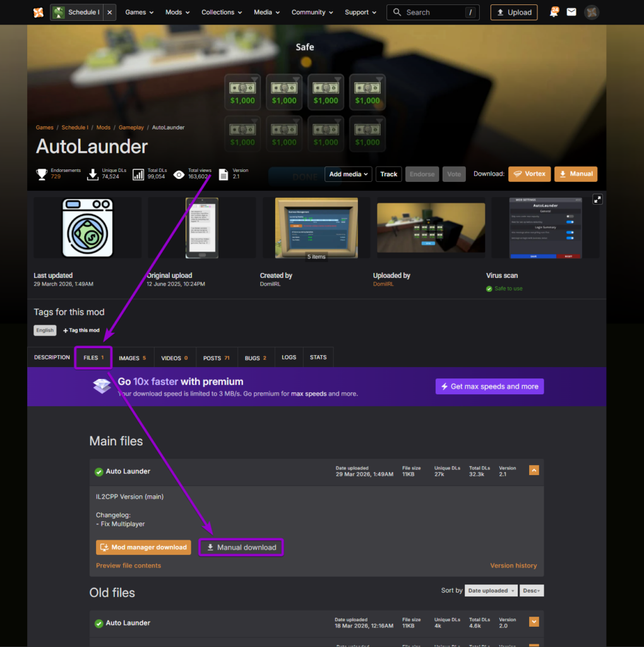Click the Unique DLs download arrow icon
Viewport: 644px width, 647px height.
click(x=93, y=174)
